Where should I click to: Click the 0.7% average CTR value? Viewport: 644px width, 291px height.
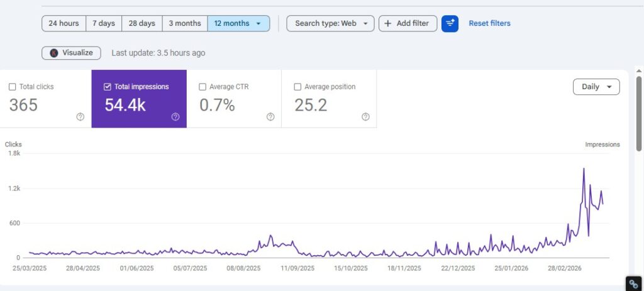[x=217, y=105]
